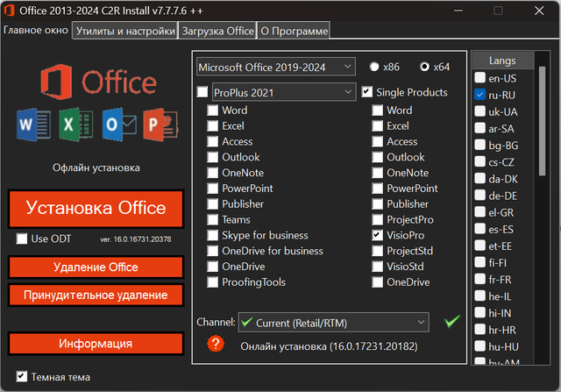The width and height of the screenshot is (561, 392).
Task: Enable the Use ODT checkbox
Action: pyautogui.click(x=21, y=239)
